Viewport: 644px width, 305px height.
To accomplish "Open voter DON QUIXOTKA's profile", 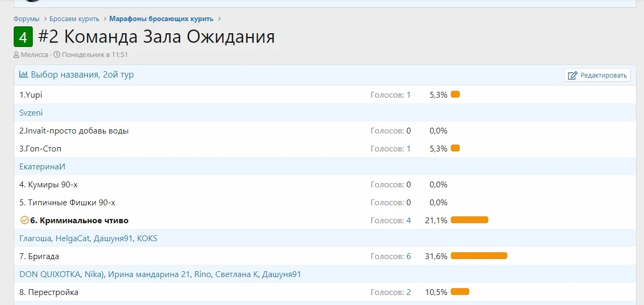I will [x=50, y=274].
